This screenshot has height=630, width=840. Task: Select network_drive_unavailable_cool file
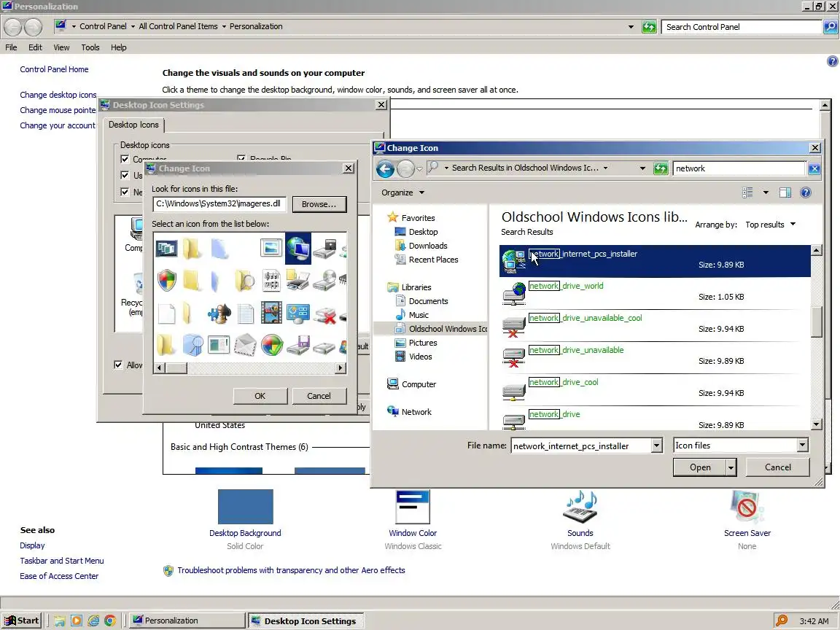pyautogui.click(x=655, y=324)
